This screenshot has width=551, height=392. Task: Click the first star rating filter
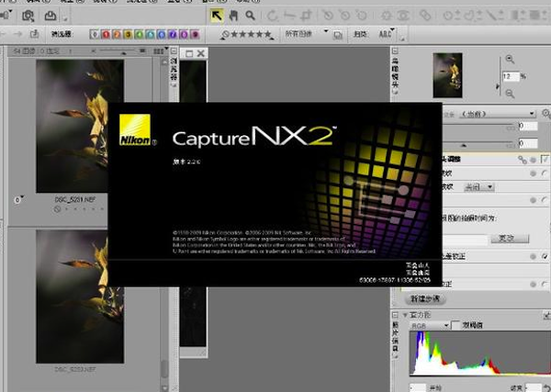pyautogui.click(x=234, y=34)
